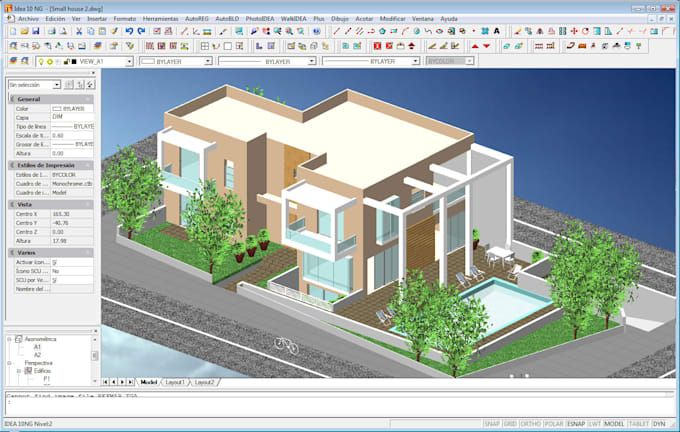Click the command line input area
680x432 pixels.
(x=338, y=407)
